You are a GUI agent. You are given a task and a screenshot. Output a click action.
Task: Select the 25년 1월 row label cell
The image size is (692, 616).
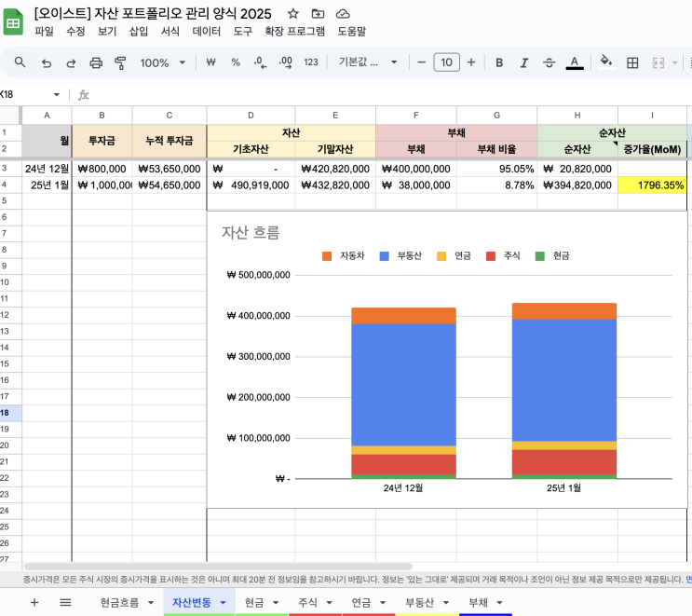pyautogui.click(x=47, y=185)
